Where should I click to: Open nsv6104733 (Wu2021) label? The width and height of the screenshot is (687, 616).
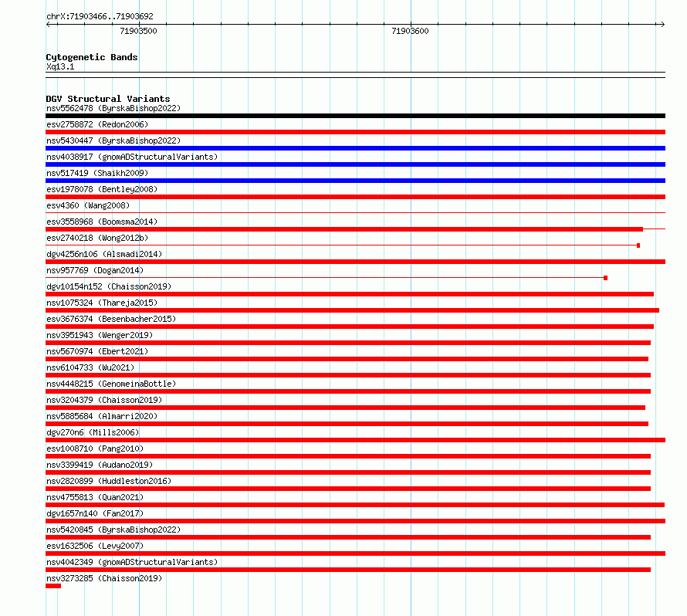tap(90, 367)
